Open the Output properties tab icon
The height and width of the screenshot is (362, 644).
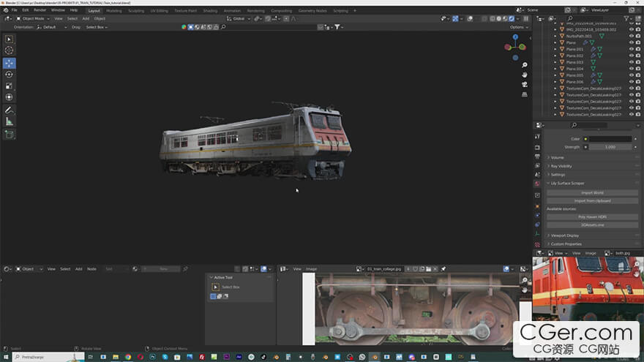click(x=537, y=157)
